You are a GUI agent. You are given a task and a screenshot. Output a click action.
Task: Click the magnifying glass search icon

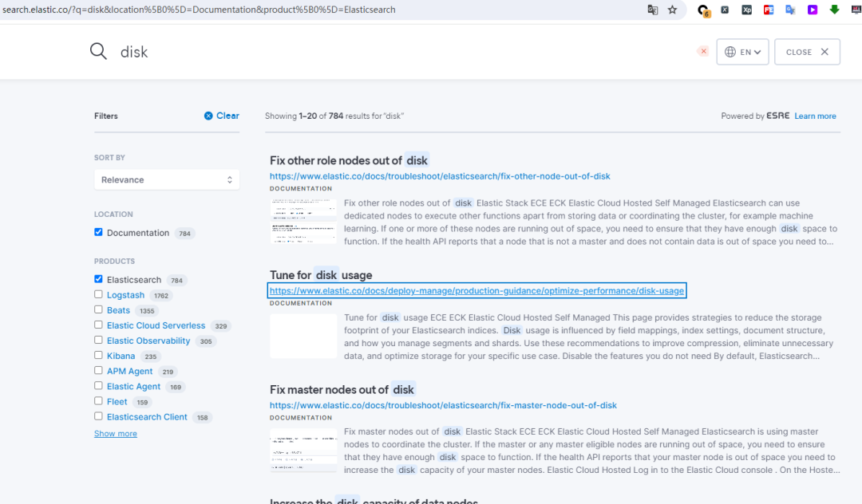(98, 52)
